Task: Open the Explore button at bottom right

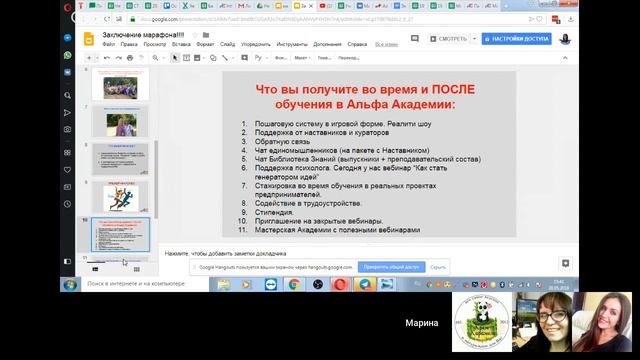Action: click(565, 264)
